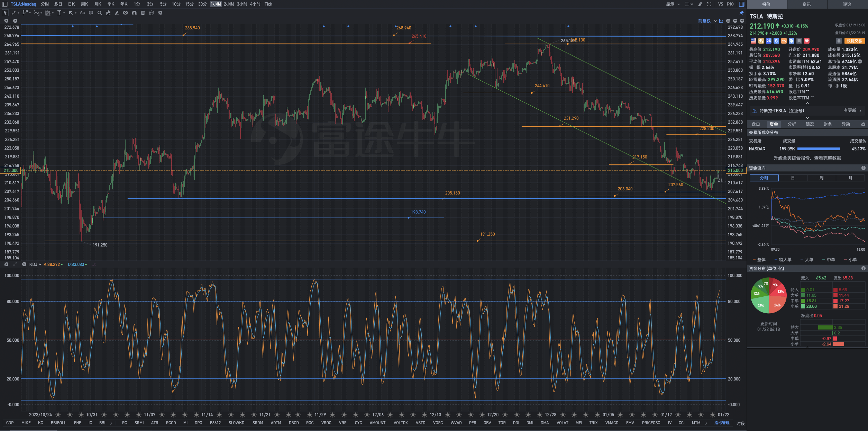Expand indicator list chevron after BBI
Image resolution: width=868 pixels, height=431 pixels.
[x=111, y=423]
